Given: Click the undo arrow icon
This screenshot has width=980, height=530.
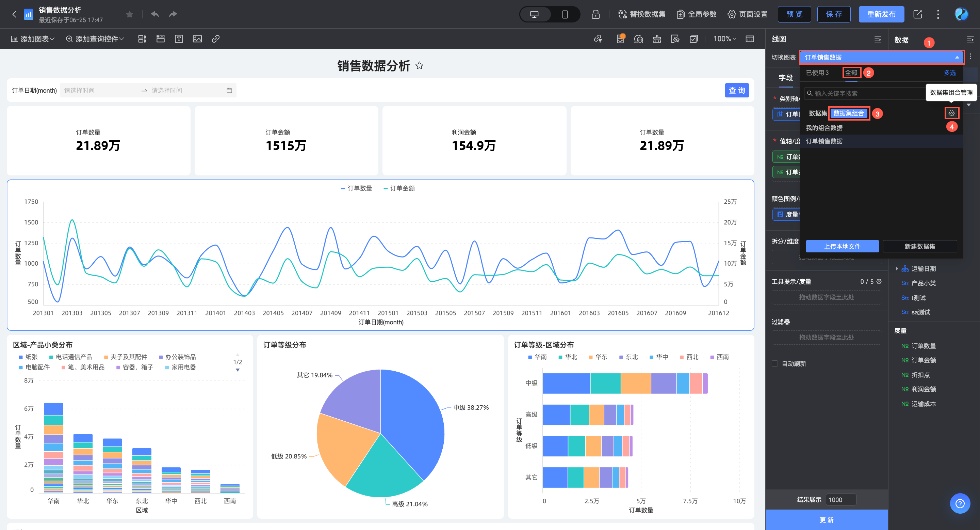Looking at the screenshot, I should tap(154, 14).
